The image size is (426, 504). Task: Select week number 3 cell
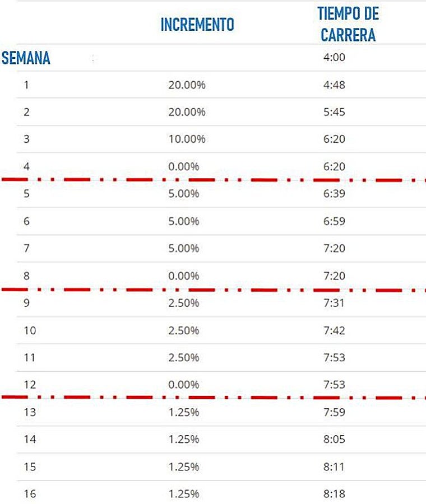click(26, 139)
